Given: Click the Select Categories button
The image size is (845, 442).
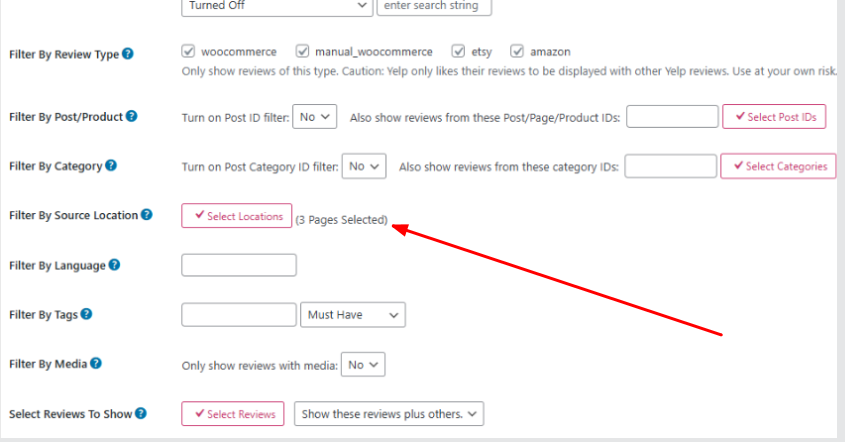Looking at the screenshot, I should [778, 166].
